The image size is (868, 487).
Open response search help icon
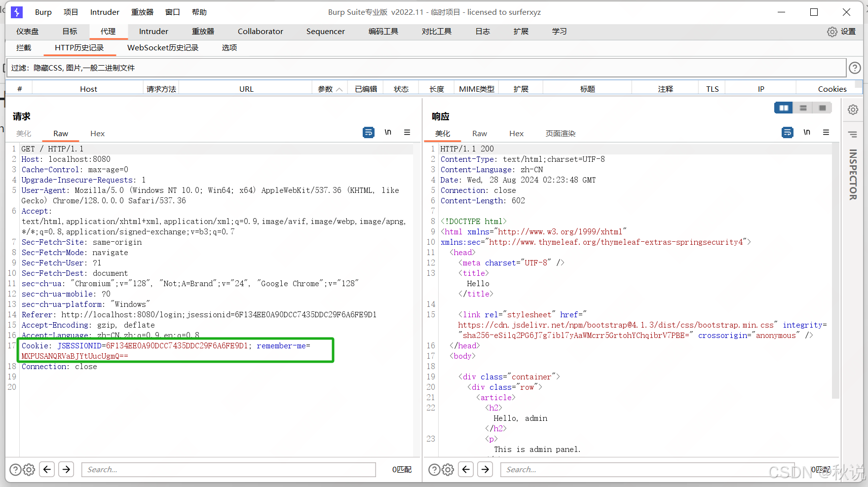coord(435,469)
